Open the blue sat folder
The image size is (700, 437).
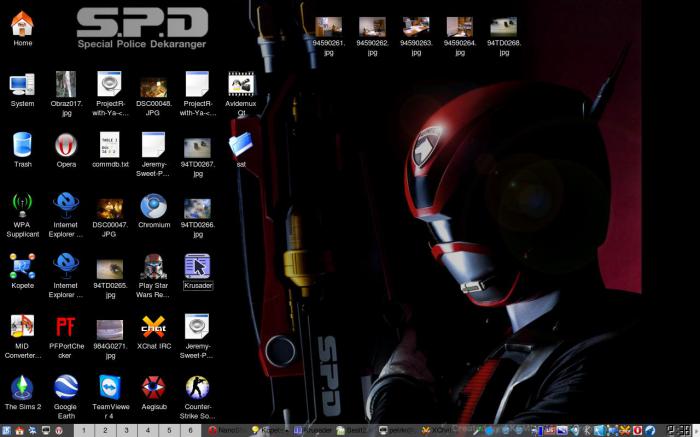tap(241, 150)
